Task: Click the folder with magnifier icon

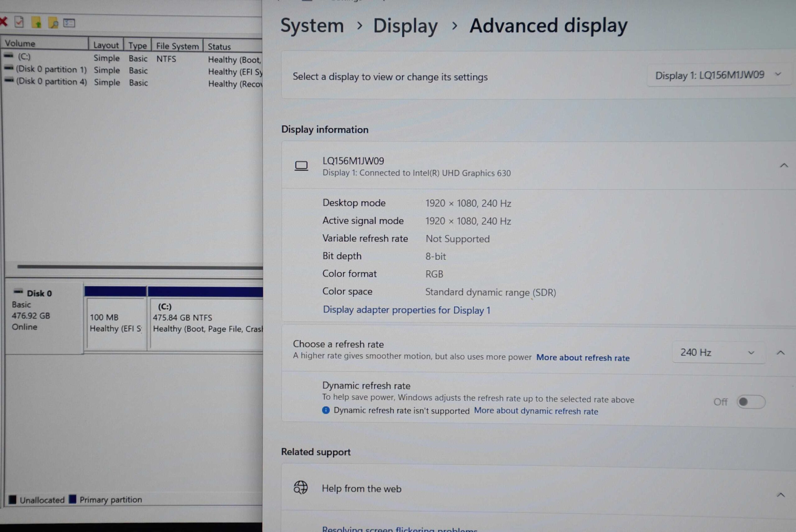Action: point(53,23)
